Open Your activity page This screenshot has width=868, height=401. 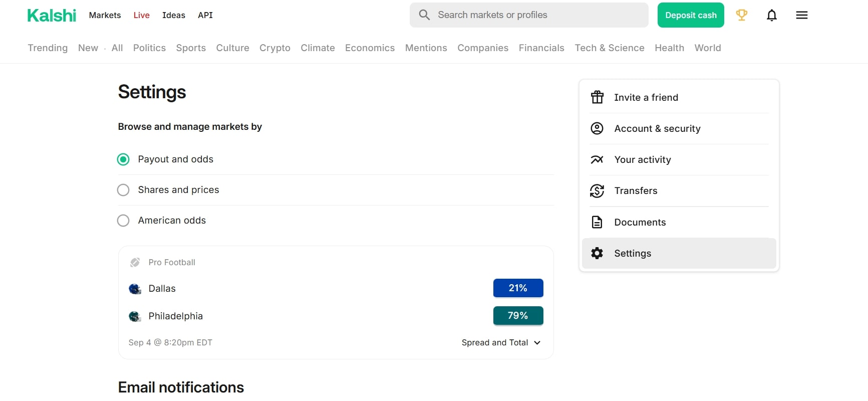pyautogui.click(x=679, y=159)
